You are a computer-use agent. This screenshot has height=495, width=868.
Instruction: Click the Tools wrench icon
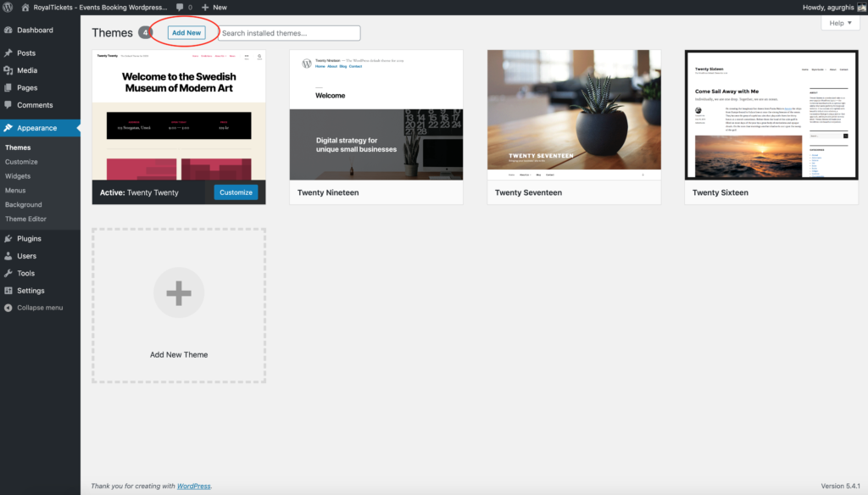(x=8, y=273)
